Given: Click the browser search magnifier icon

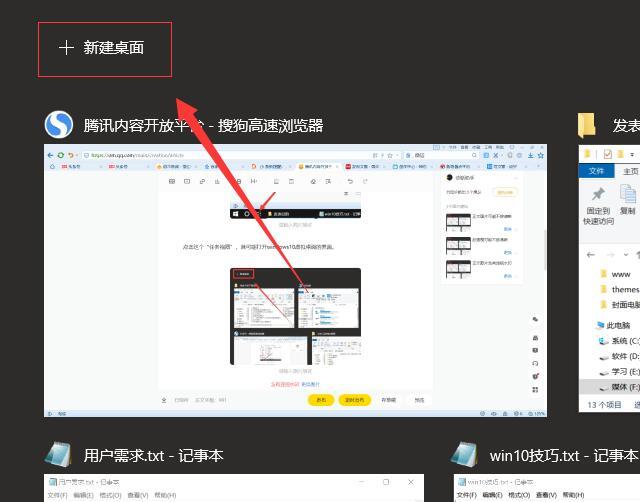Looking at the screenshot, I should tap(474, 155).
